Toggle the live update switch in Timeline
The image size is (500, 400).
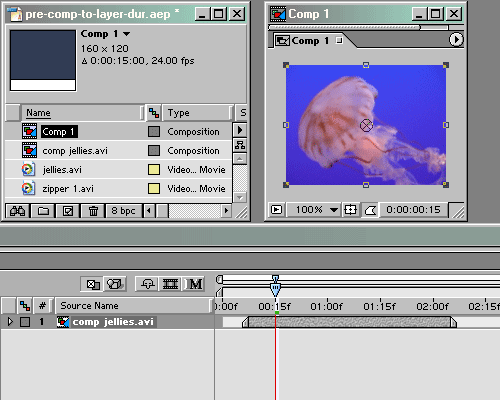tap(92, 284)
